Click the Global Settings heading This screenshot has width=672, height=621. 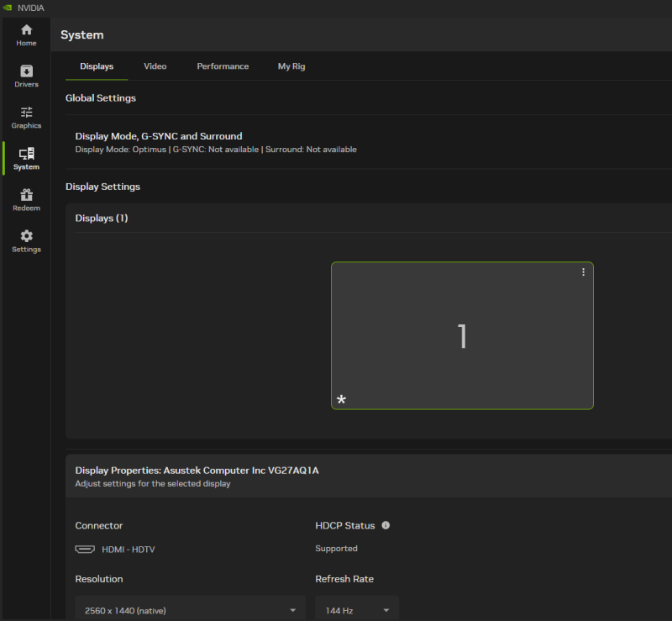tap(101, 98)
